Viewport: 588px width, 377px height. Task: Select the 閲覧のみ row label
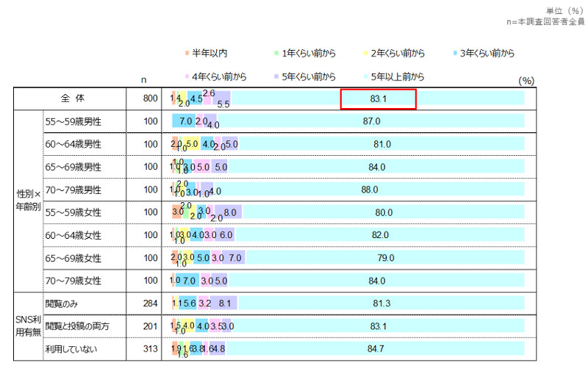click(61, 304)
